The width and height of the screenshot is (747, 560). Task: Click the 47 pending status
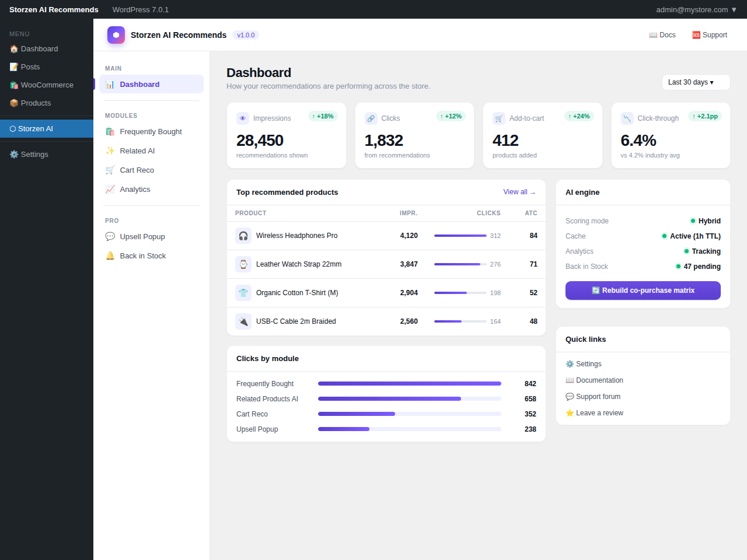click(x=698, y=267)
